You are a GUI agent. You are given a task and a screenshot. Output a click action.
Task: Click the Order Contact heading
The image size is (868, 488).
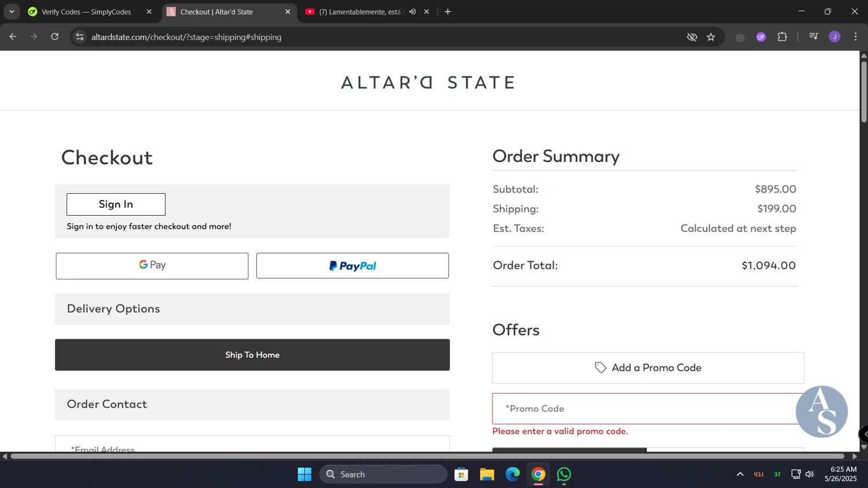pyautogui.click(x=107, y=404)
